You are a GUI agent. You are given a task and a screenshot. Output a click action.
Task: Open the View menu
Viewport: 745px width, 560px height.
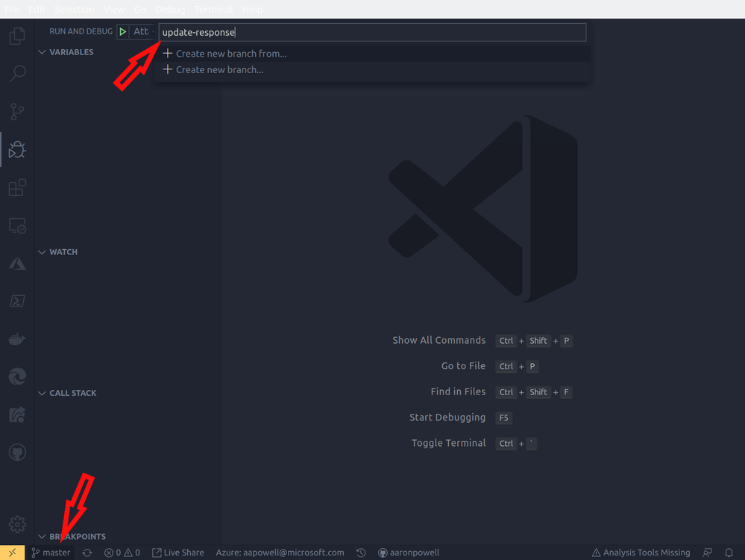pos(114,10)
